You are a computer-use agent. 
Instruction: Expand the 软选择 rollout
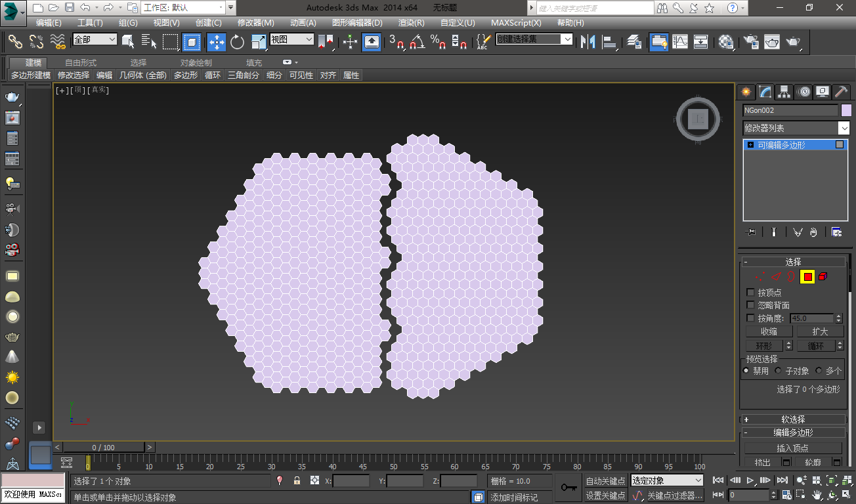(x=793, y=419)
